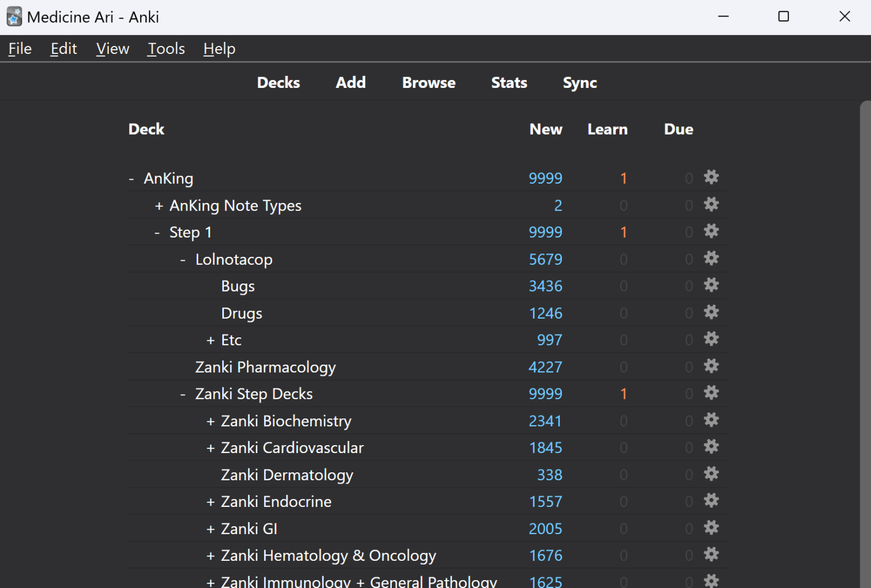Screen dimensions: 871x588
Task: Open the Browse window
Action: click(429, 83)
